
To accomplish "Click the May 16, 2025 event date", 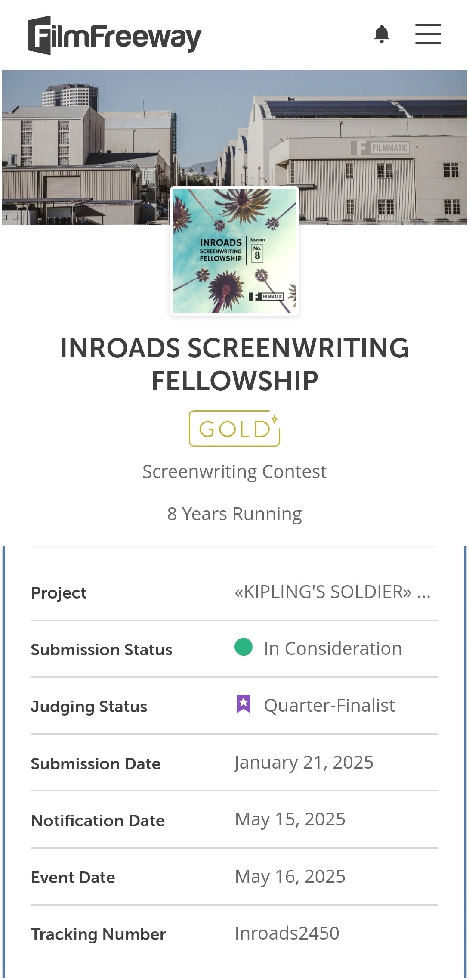I will coord(290,876).
